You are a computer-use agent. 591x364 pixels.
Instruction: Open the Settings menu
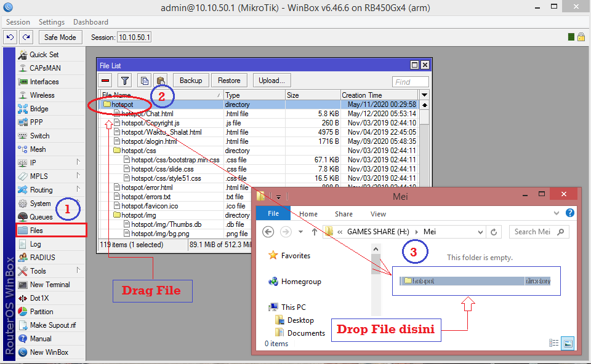[x=52, y=22]
